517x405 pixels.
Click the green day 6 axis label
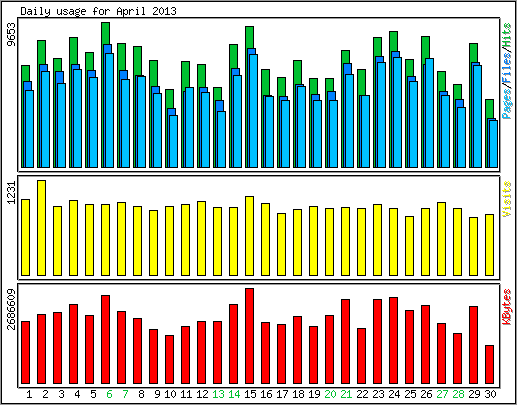[109, 394]
